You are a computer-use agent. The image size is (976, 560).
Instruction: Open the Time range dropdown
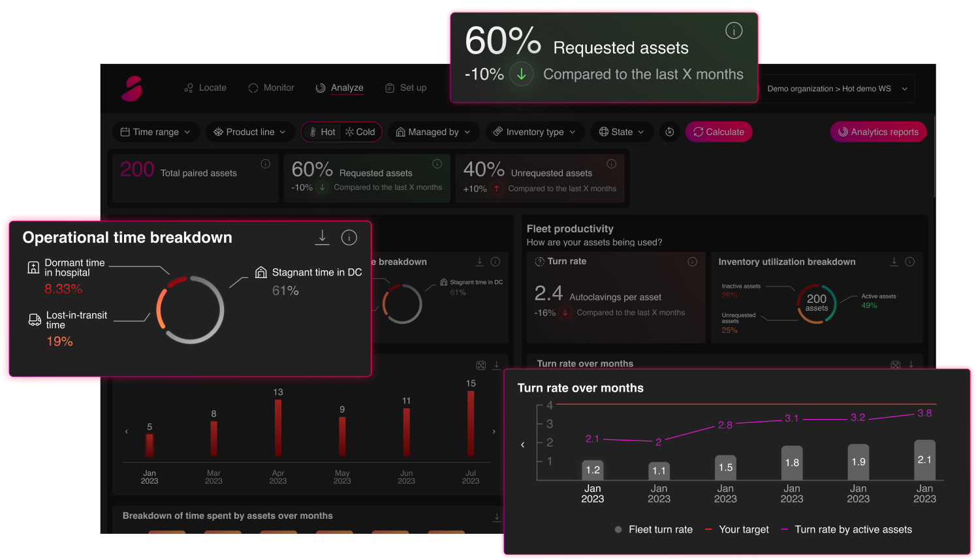pyautogui.click(x=155, y=131)
